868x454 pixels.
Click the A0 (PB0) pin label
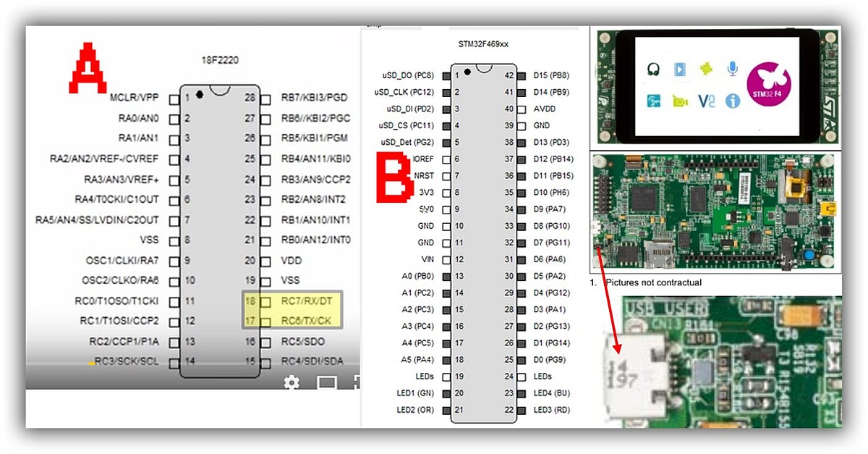tap(418, 276)
